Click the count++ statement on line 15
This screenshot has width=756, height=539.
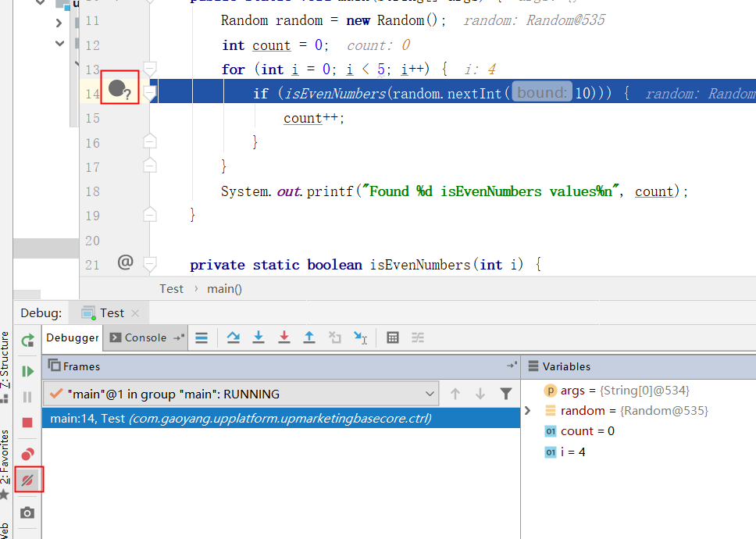314,118
